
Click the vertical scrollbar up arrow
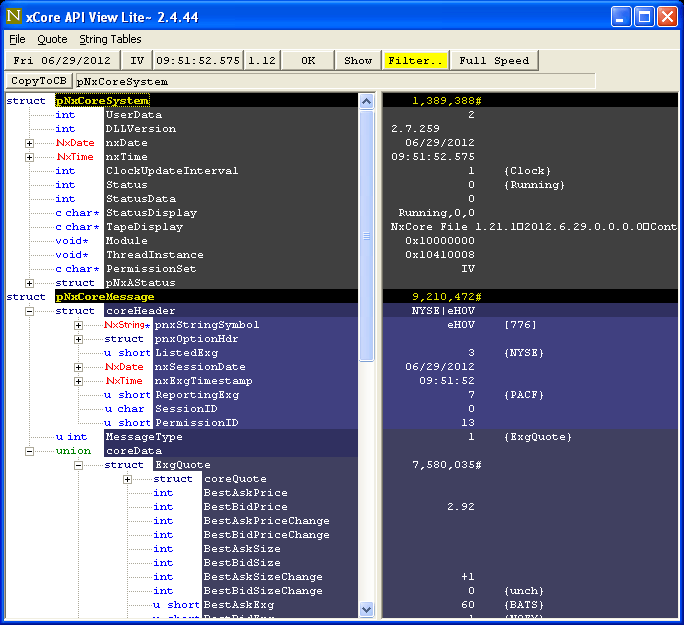point(366,101)
